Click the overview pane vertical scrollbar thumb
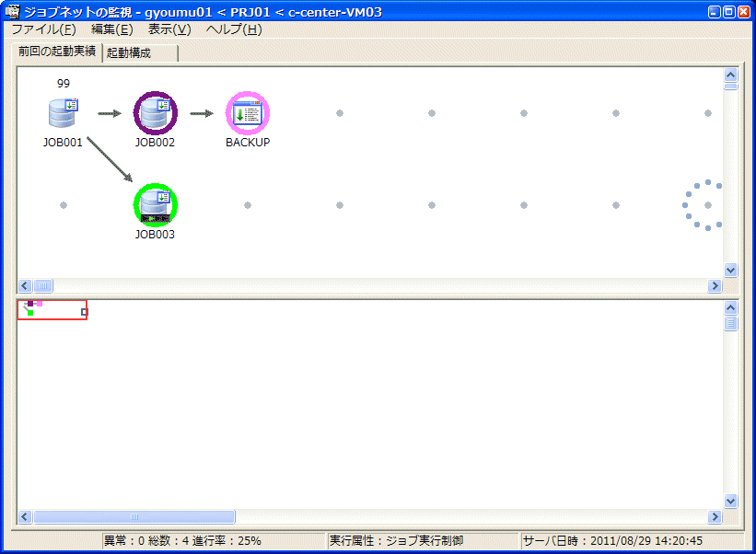 [730, 323]
